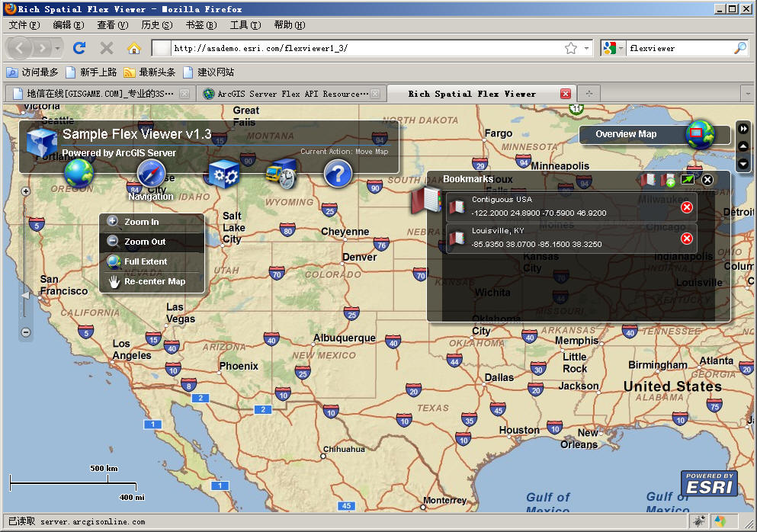
Task: Expand the tab list dropdown arrow
Action: [x=746, y=93]
